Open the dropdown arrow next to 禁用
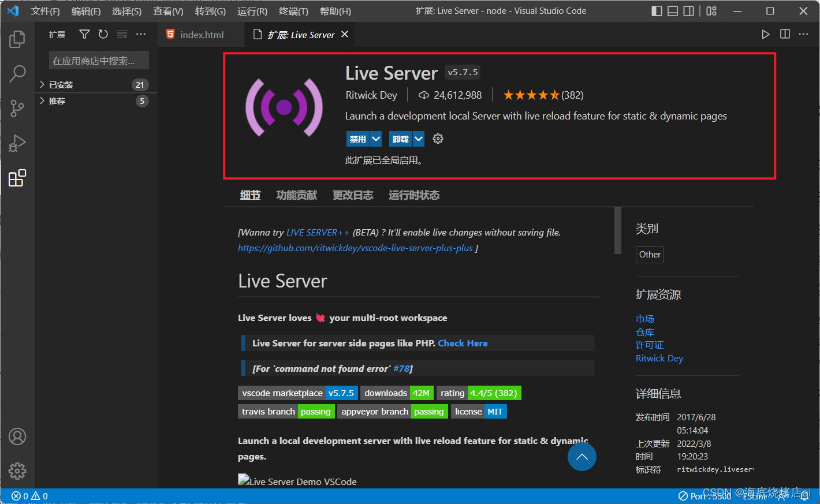 point(376,139)
